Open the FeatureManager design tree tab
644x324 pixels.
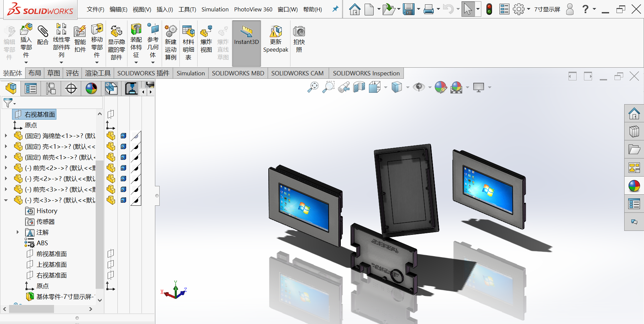point(11,88)
